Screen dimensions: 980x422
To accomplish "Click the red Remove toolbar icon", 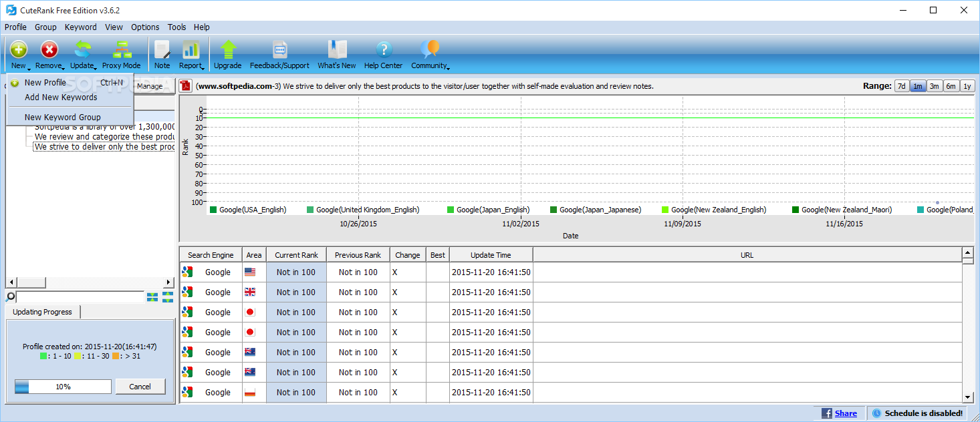I will click(x=49, y=49).
